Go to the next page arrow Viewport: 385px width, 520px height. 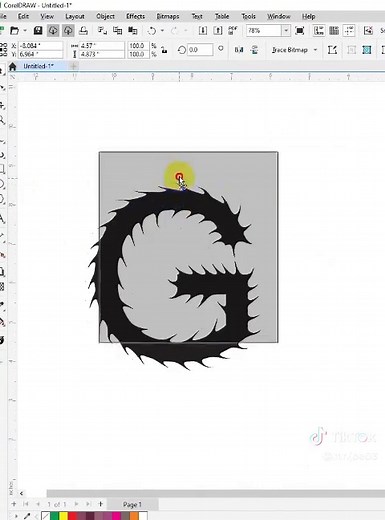[76, 504]
